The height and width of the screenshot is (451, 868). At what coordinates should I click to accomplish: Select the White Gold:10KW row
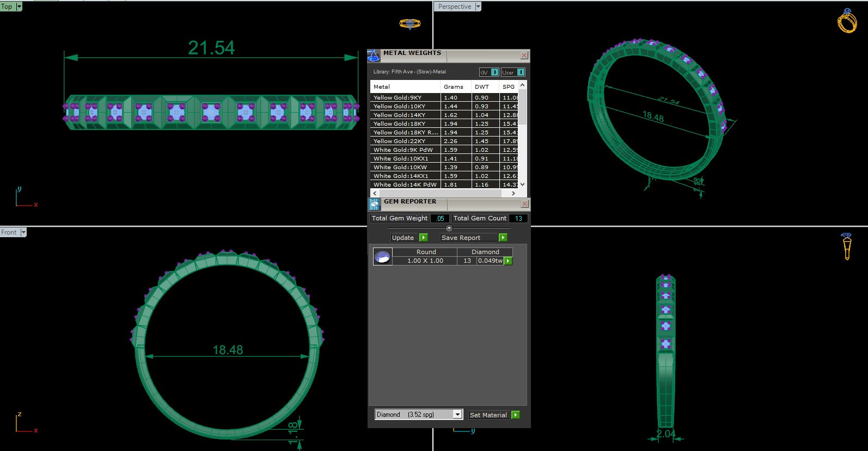point(444,168)
